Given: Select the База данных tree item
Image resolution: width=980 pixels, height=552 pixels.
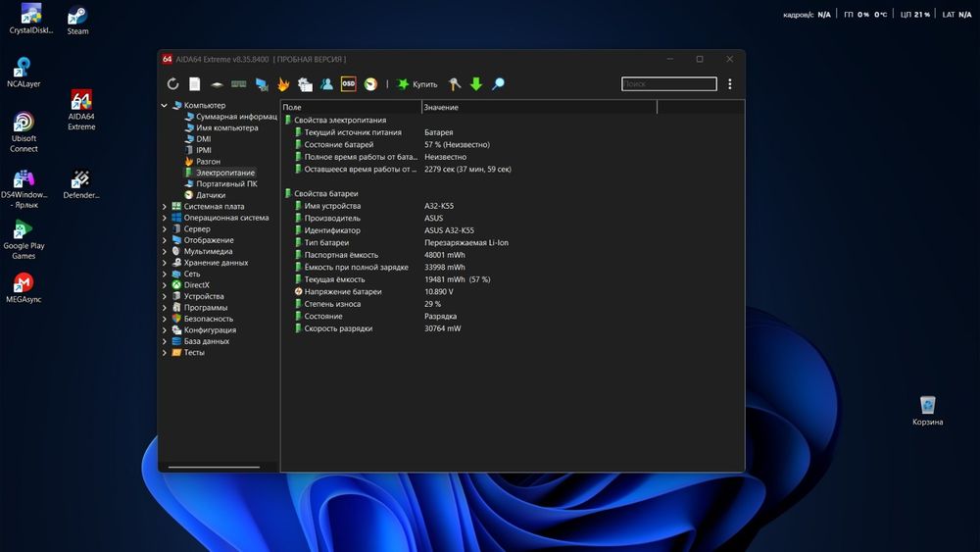Looking at the screenshot, I should 200,341.
